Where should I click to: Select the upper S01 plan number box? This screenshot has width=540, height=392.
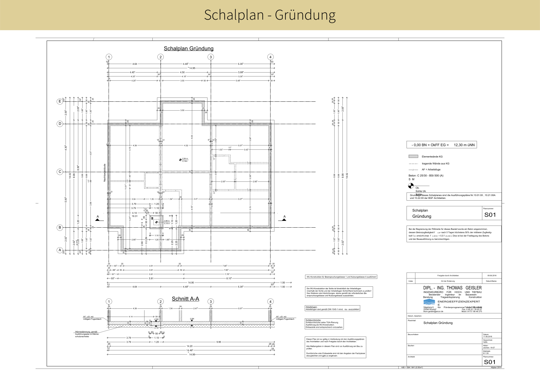(491, 213)
